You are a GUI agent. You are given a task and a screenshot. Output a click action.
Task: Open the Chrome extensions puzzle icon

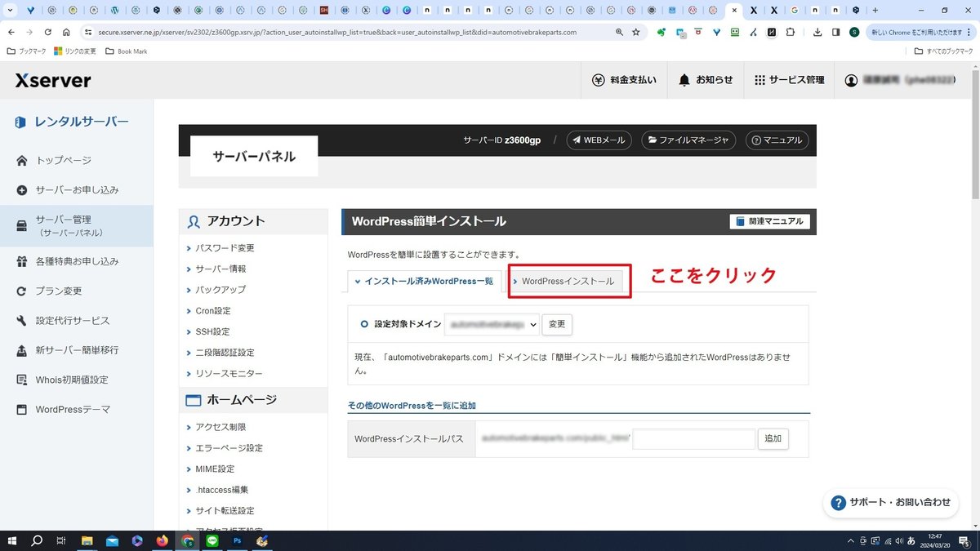[x=790, y=32]
